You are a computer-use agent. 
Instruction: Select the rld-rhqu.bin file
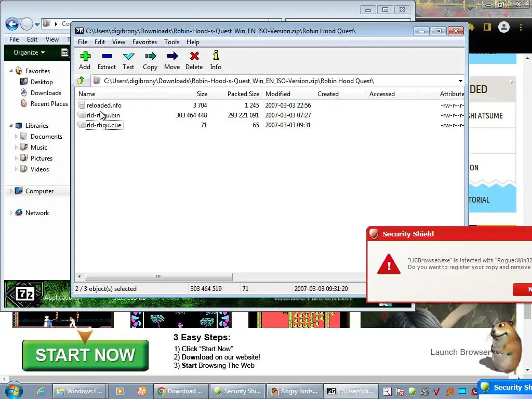coord(103,115)
